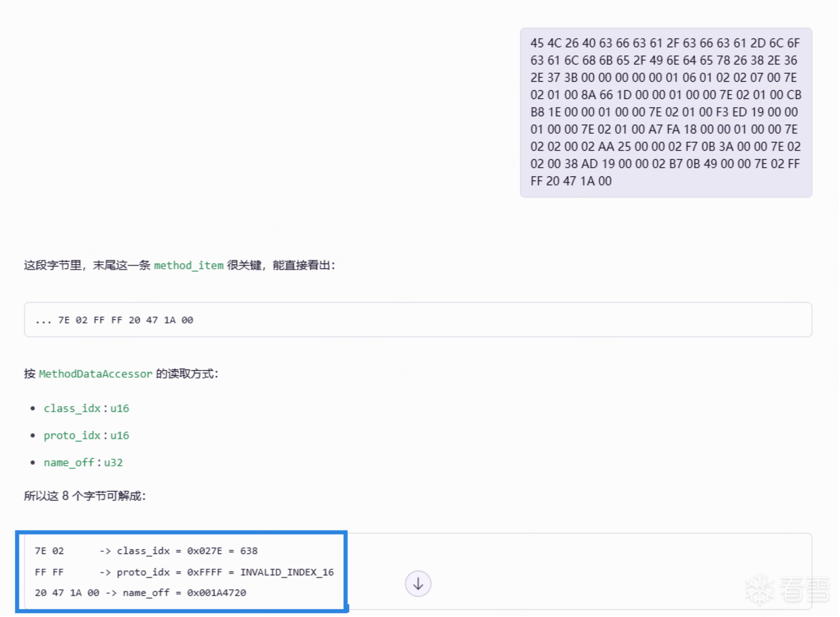Viewport: 840px width, 617px height.
Task: Click the inline code "method_item"
Action: 189,265
